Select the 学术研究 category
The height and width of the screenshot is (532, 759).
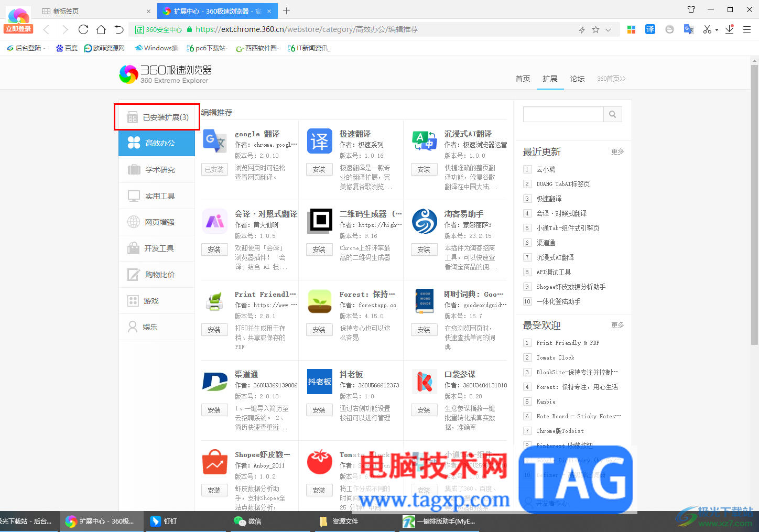point(157,170)
